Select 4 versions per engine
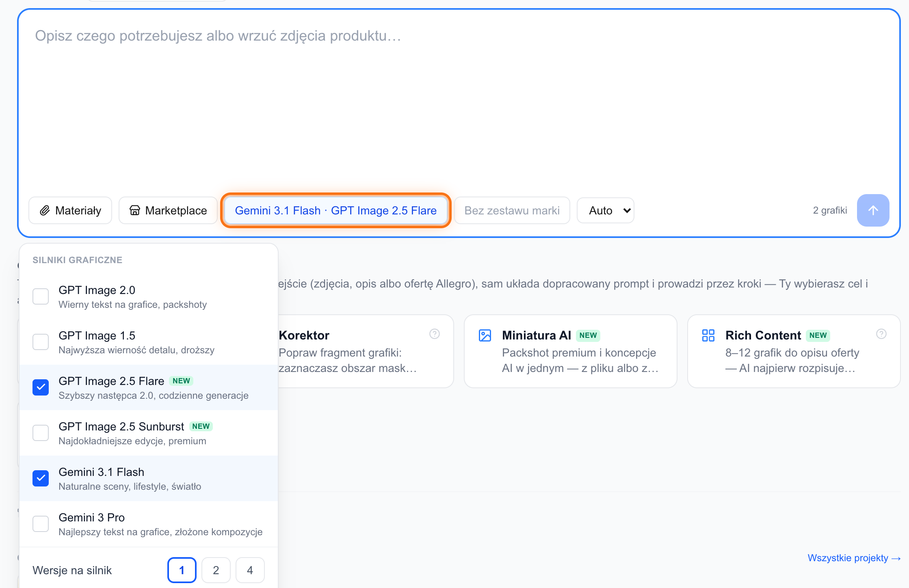This screenshot has height=588, width=909. (x=250, y=570)
